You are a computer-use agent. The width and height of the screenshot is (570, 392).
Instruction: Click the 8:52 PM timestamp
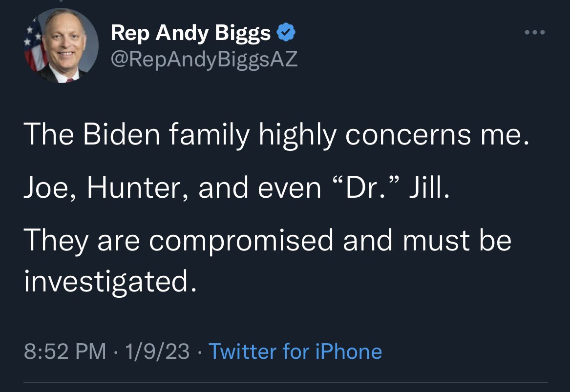coord(65,351)
